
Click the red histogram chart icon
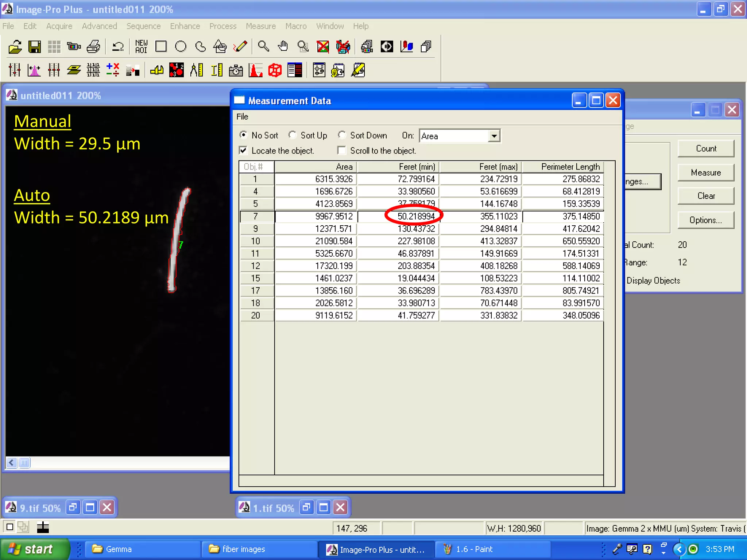click(256, 70)
